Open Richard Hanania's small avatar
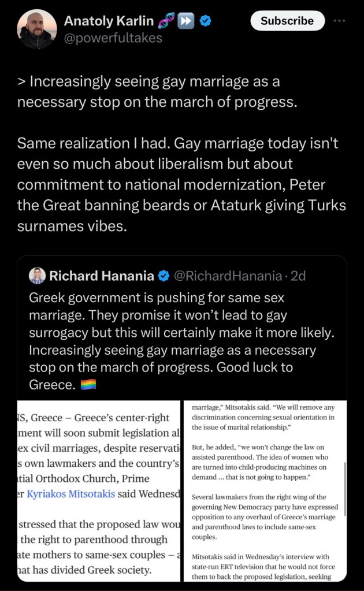Screen dimensions: 364x591 coord(36,276)
